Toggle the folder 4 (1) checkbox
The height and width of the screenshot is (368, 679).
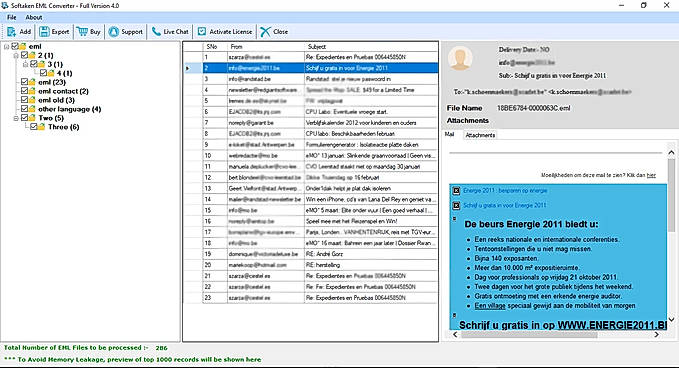[43, 73]
